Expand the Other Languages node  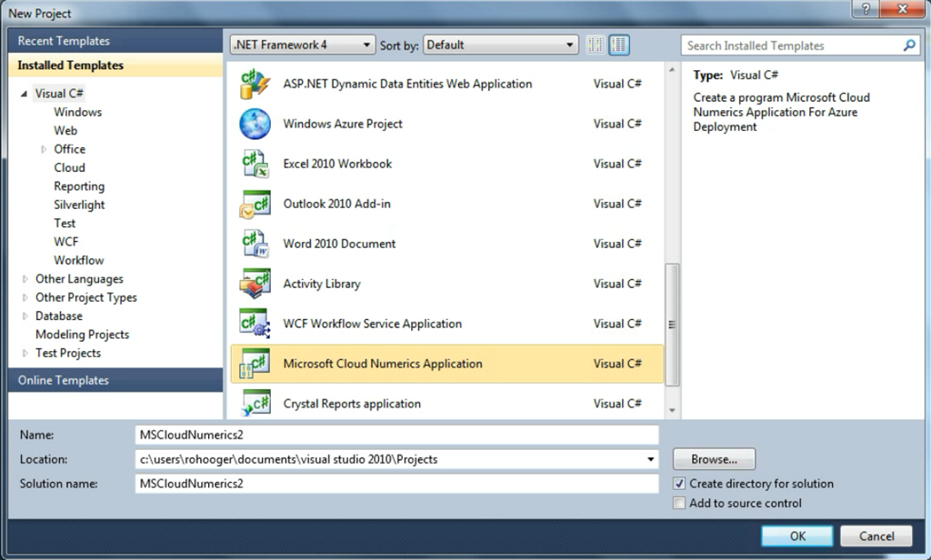25,279
